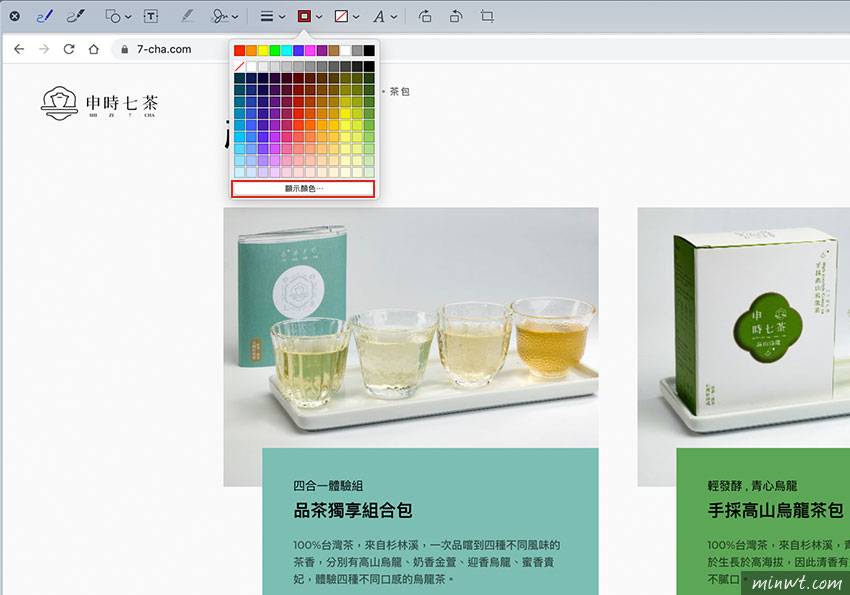The height and width of the screenshot is (595, 850).
Task: Open the text style dropdown next to the A
Action: tap(382, 15)
